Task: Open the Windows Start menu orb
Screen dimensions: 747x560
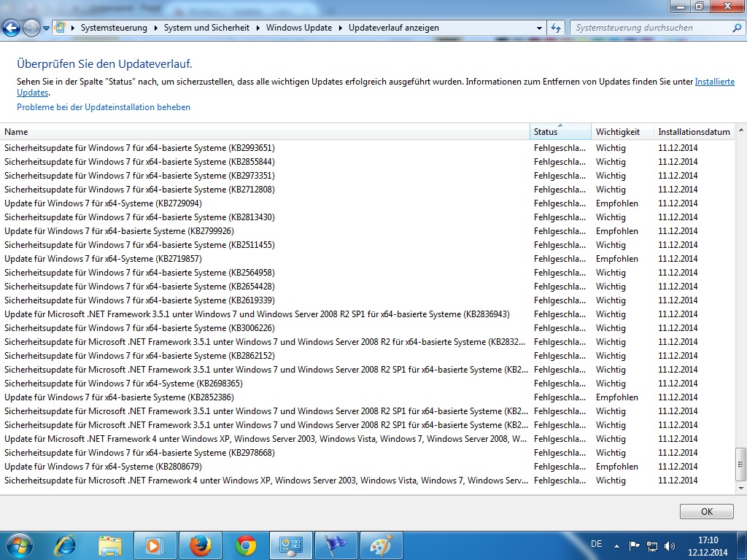Action: pyautogui.click(x=20, y=545)
